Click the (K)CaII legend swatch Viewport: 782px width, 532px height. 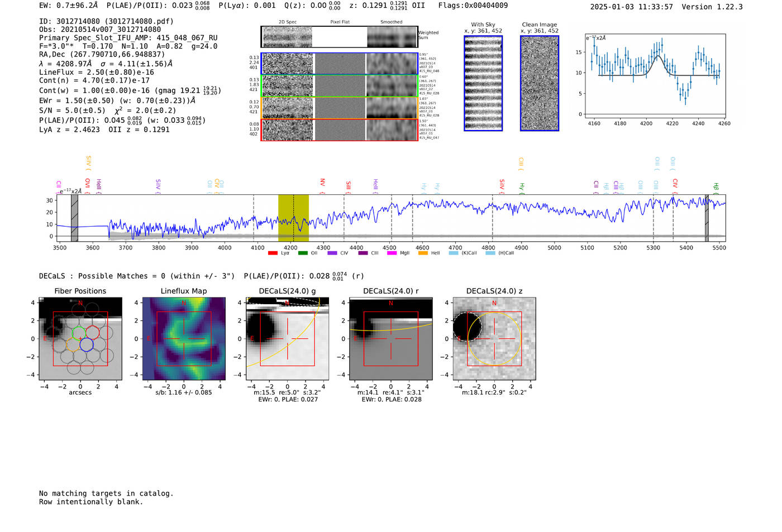tap(454, 253)
